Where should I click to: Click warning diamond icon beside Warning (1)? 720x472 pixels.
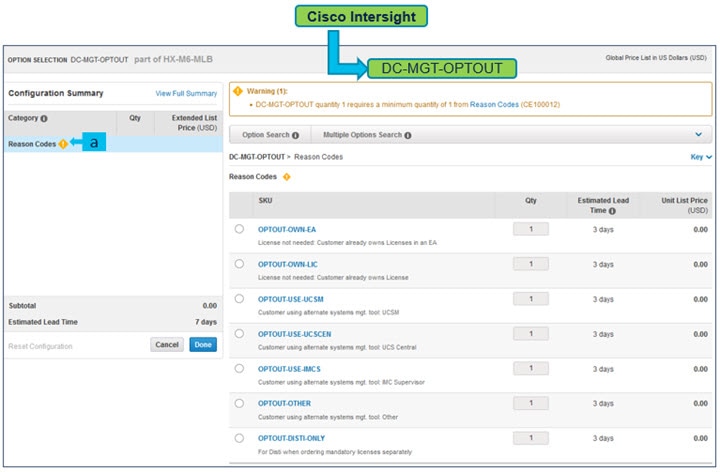(x=238, y=91)
